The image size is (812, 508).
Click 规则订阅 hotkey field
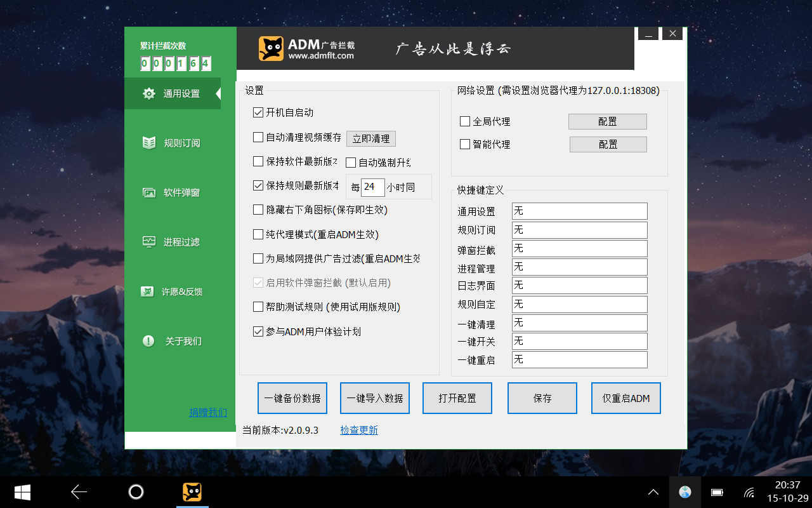coord(580,230)
